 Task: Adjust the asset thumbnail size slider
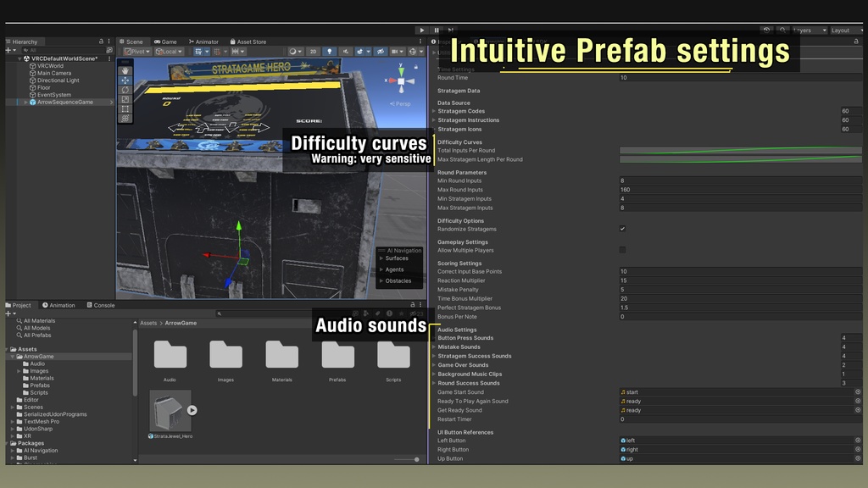415,459
